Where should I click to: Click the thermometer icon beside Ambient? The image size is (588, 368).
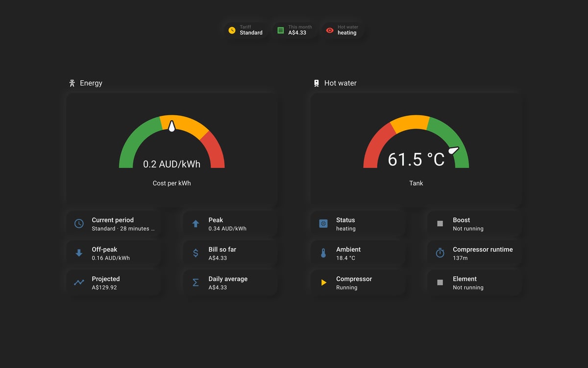pyautogui.click(x=323, y=253)
